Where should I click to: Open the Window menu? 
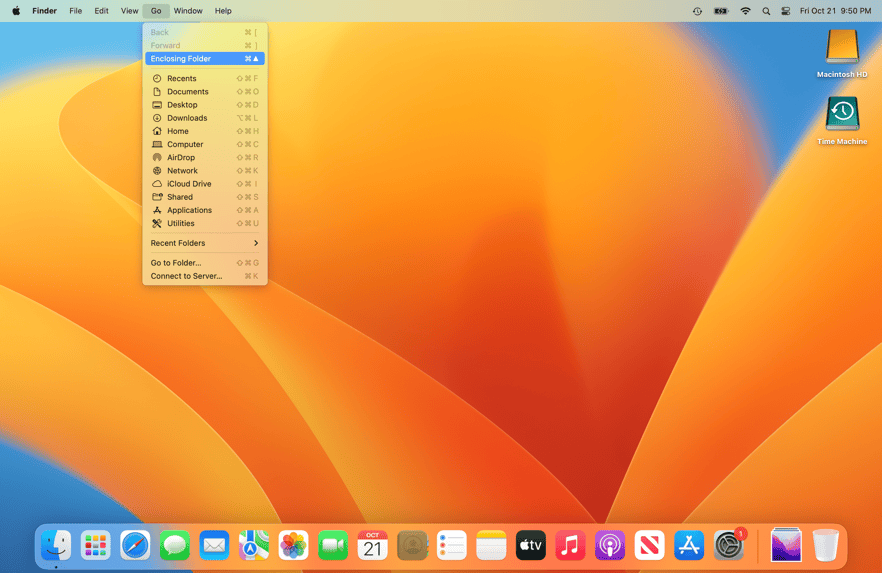click(x=188, y=11)
